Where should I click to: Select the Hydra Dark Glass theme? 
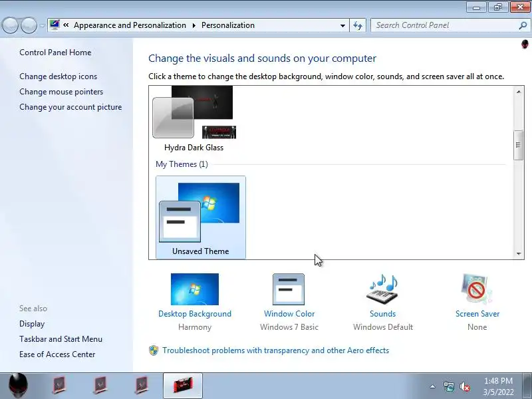click(x=194, y=119)
